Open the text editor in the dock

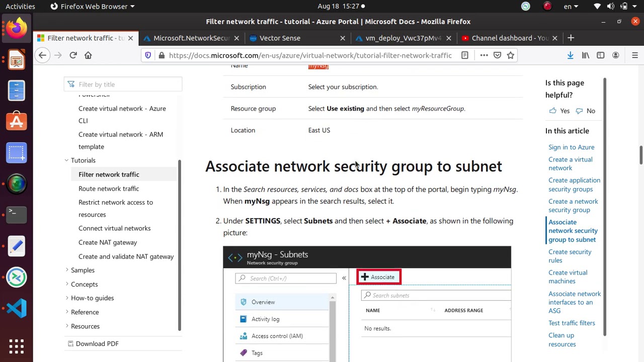pos(16,245)
